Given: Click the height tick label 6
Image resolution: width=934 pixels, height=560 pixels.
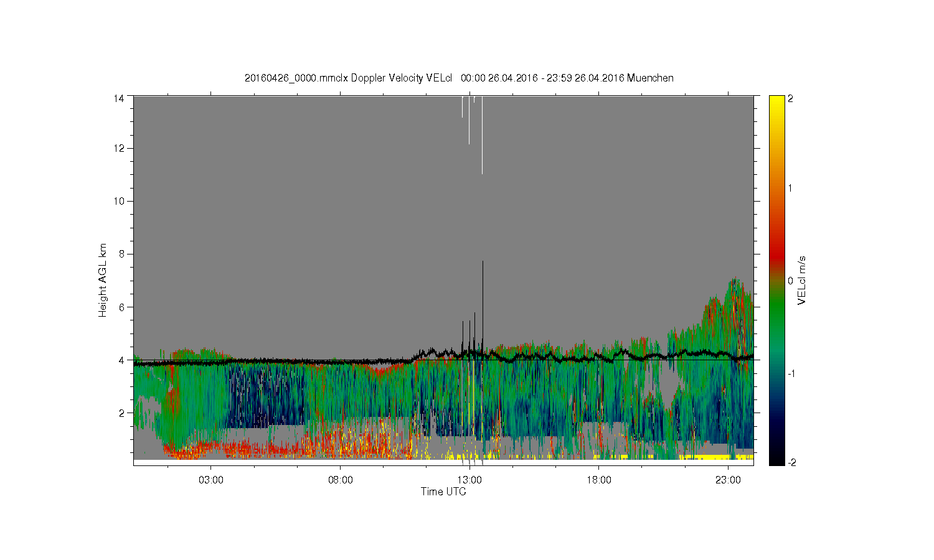Looking at the screenshot, I should [x=121, y=307].
